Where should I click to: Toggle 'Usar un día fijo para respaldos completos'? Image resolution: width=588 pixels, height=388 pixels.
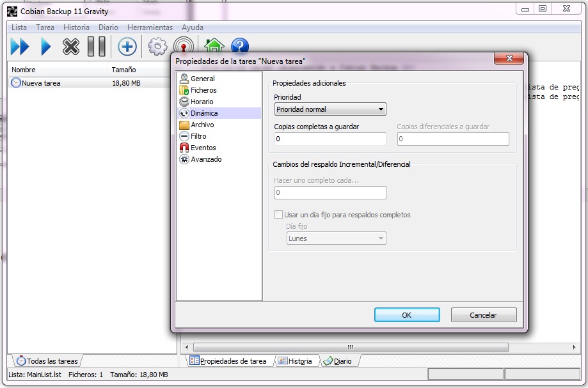(278, 215)
